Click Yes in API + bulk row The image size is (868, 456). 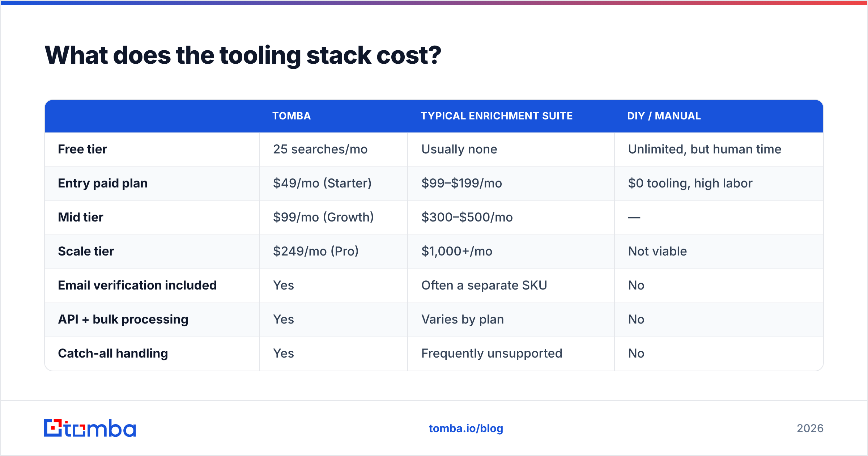click(x=284, y=319)
